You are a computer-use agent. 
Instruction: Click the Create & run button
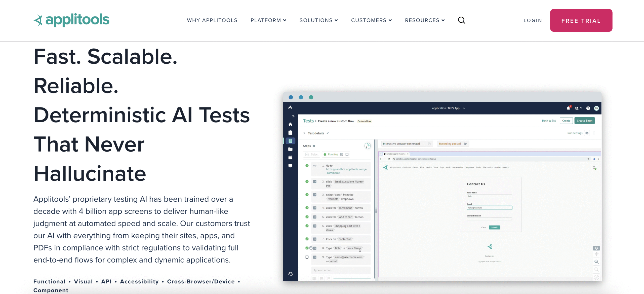584,121
